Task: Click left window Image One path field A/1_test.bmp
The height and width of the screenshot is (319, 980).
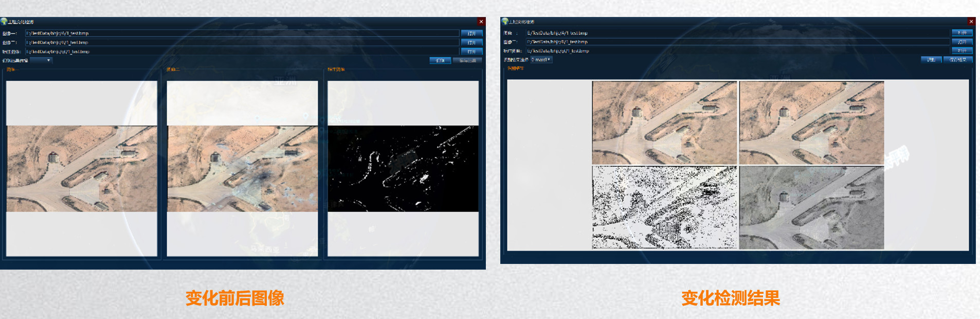Action: [x=242, y=33]
